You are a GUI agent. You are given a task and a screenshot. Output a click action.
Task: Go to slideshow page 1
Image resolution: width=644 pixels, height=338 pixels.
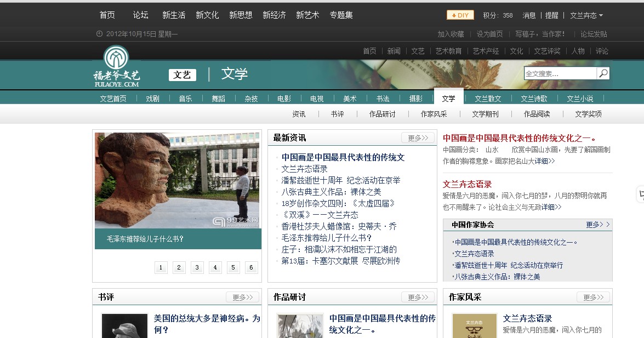point(161,267)
